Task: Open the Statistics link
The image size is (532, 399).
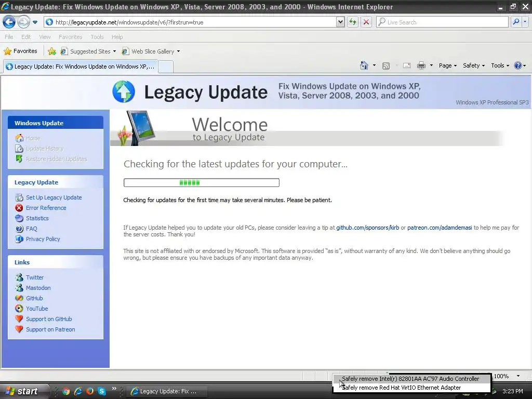Action: (x=37, y=218)
